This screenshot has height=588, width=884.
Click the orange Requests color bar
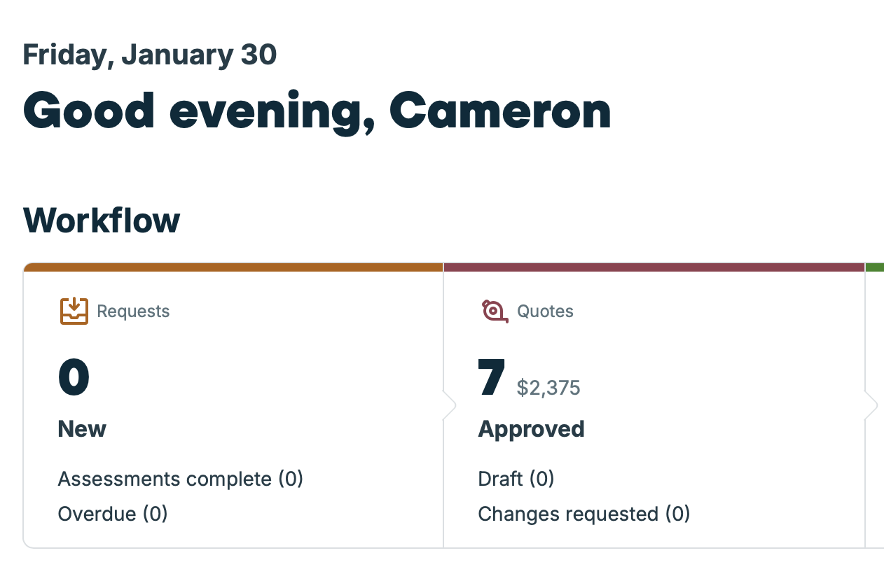tap(233, 267)
